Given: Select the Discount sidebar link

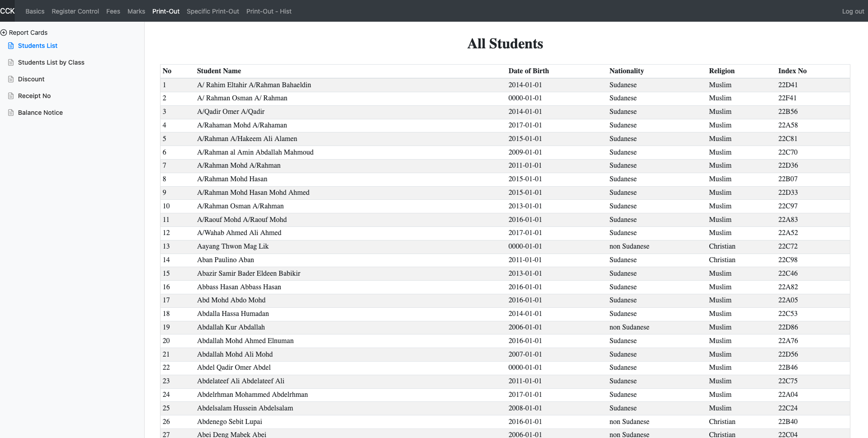Looking at the screenshot, I should coord(31,79).
